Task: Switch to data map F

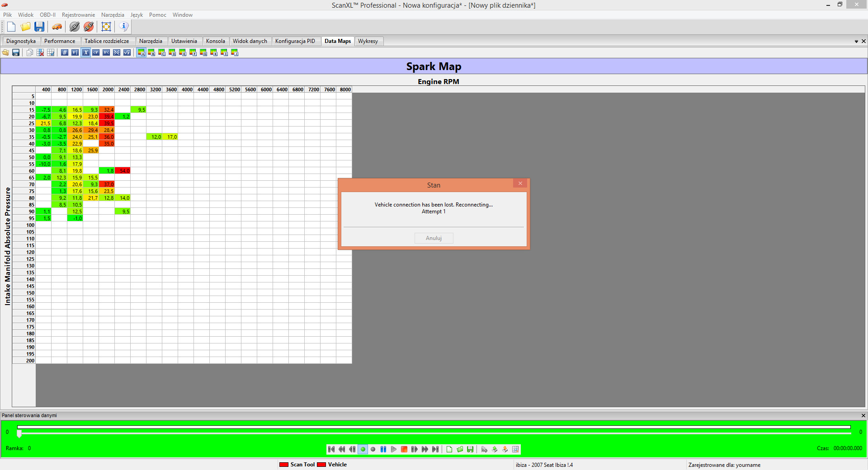Action: pyautogui.click(x=193, y=53)
